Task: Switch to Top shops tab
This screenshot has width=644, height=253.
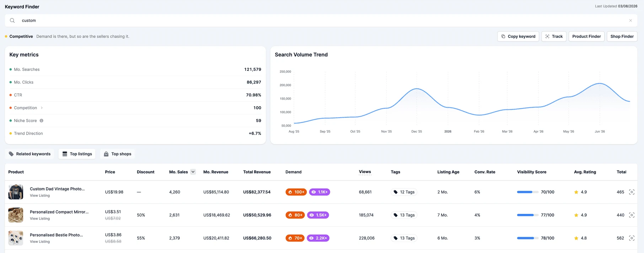Action: [x=118, y=154]
